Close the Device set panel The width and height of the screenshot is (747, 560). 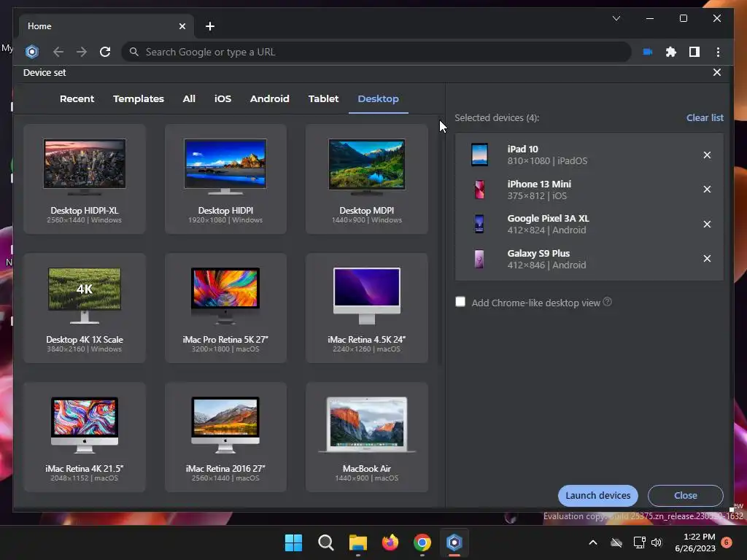716,72
